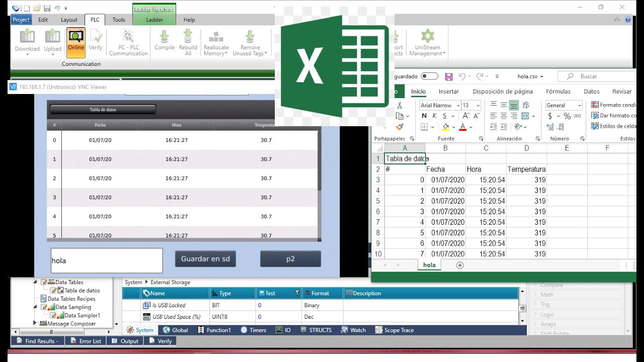Click the New project icon in the quick access bar
644x362 pixels.
click(27, 8)
